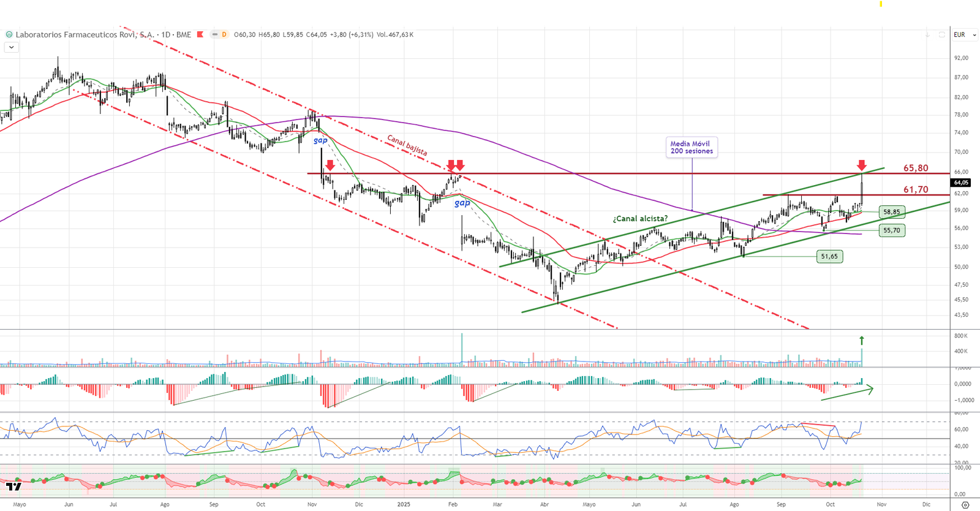Click the 2025 marker on time axis
Image resolution: width=980 pixels, height=511 pixels.
coord(404,505)
